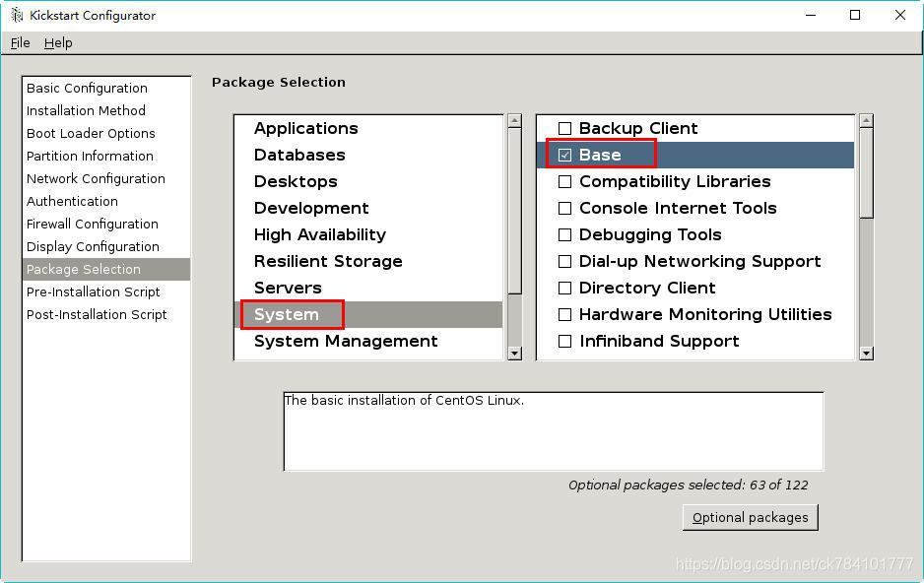Check Hardware Monitoring Utilities
The height and width of the screenshot is (583, 924).
click(564, 314)
